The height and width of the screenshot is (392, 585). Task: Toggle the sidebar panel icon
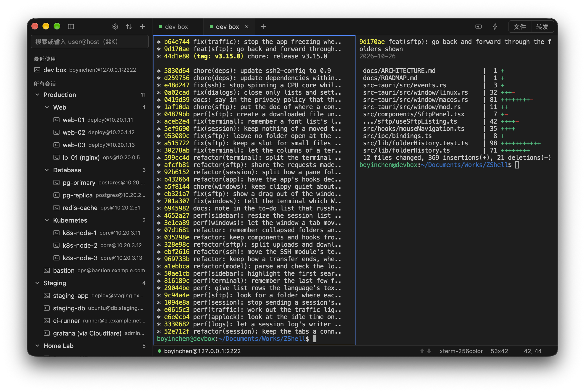(x=71, y=27)
